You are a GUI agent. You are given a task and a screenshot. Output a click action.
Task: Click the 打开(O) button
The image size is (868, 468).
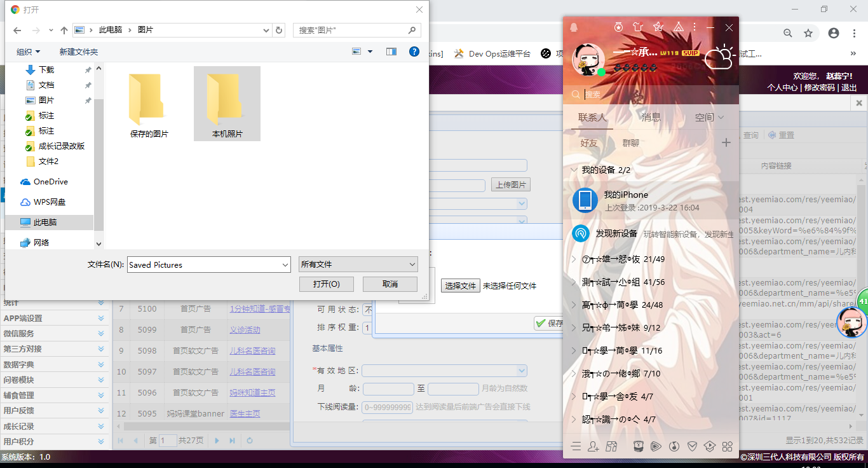coord(327,284)
